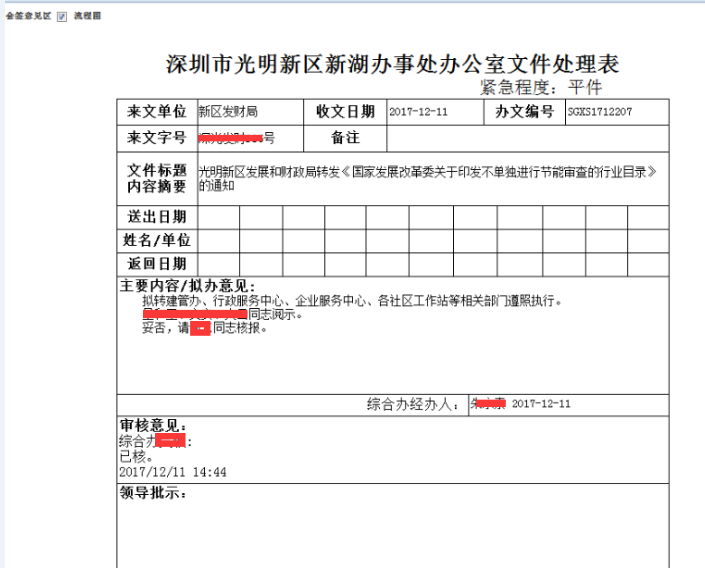Select the 新区发财局 cell
705x568 pixels.
tap(250, 112)
